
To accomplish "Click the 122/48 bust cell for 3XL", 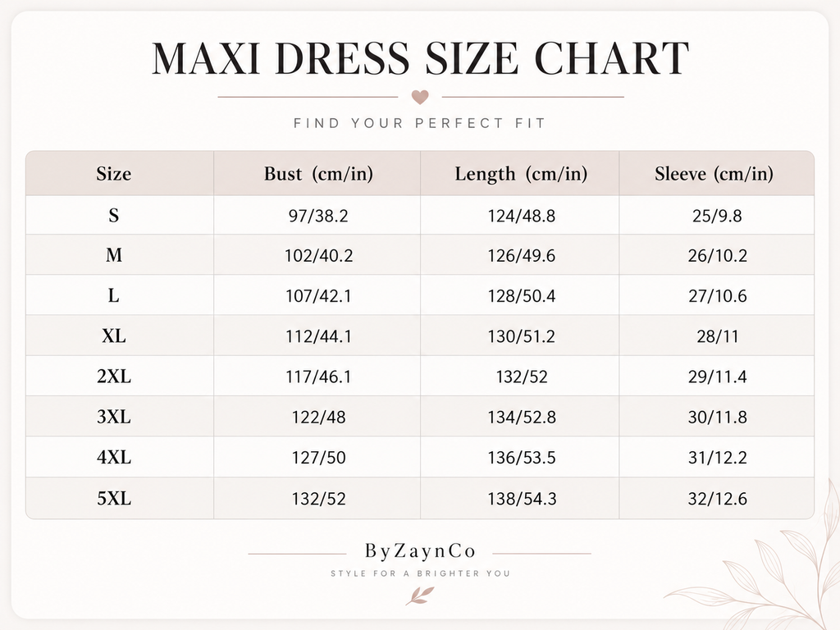I will (318, 417).
